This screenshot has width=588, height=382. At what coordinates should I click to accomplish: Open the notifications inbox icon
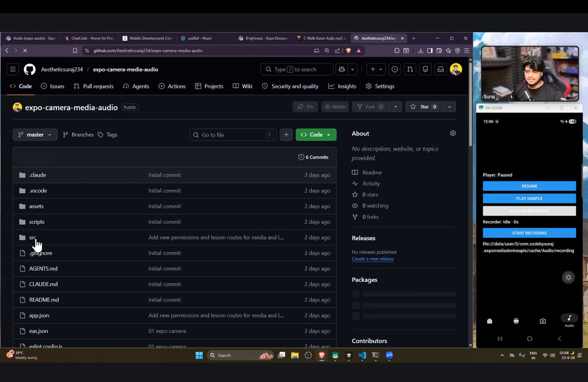click(x=441, y=70)
